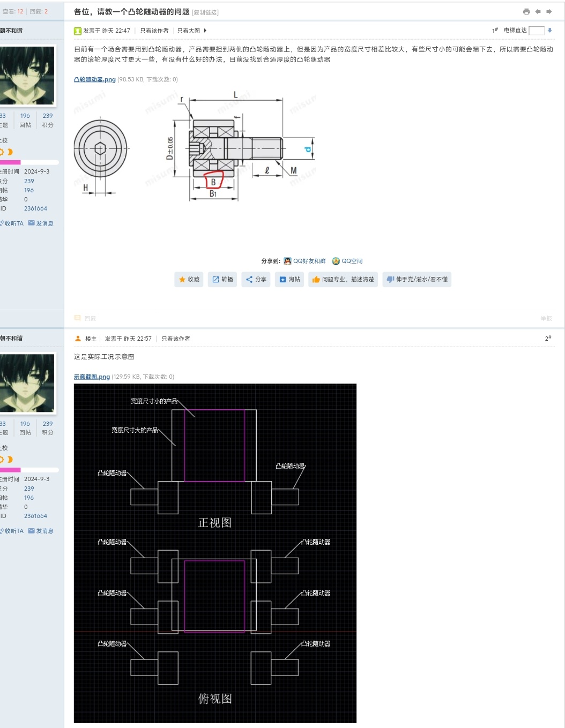The image size is (565, 728).
Task: Click 发消息 envelope under first poster profile
Action: click(41, 223)
